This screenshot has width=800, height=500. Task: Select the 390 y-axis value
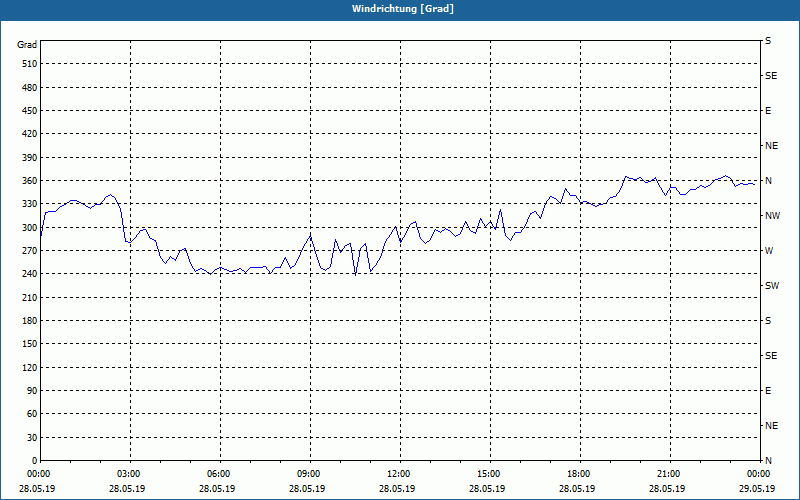tap(30, 158)
